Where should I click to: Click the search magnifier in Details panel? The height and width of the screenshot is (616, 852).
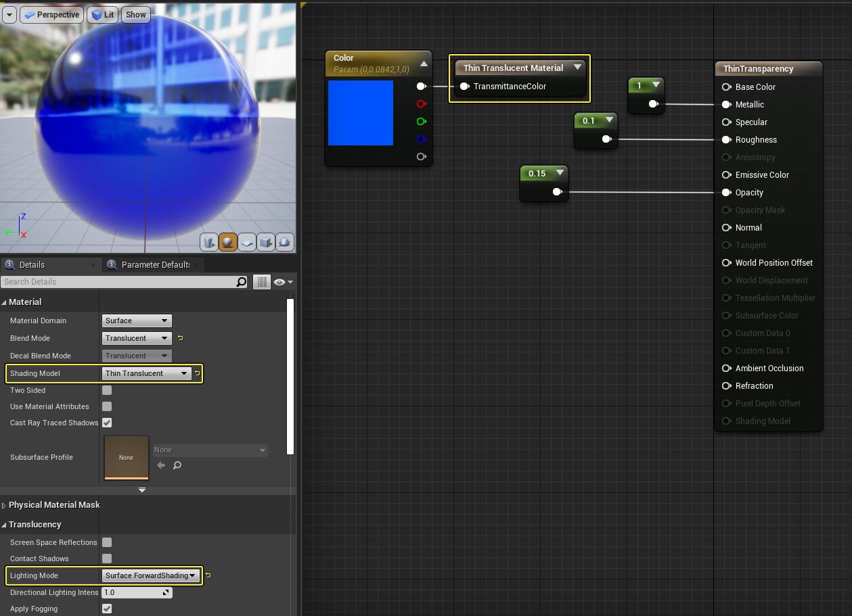click(x=241, y=282)
